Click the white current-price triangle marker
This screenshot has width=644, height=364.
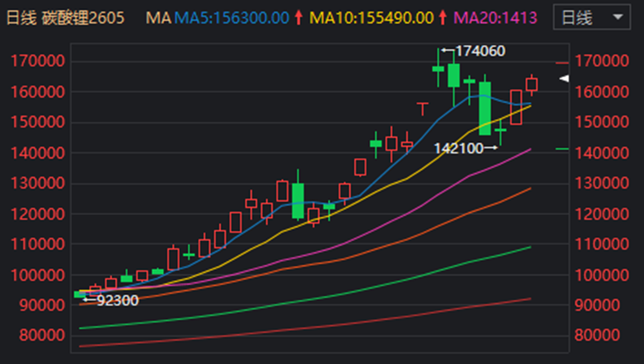click(563, 78)
